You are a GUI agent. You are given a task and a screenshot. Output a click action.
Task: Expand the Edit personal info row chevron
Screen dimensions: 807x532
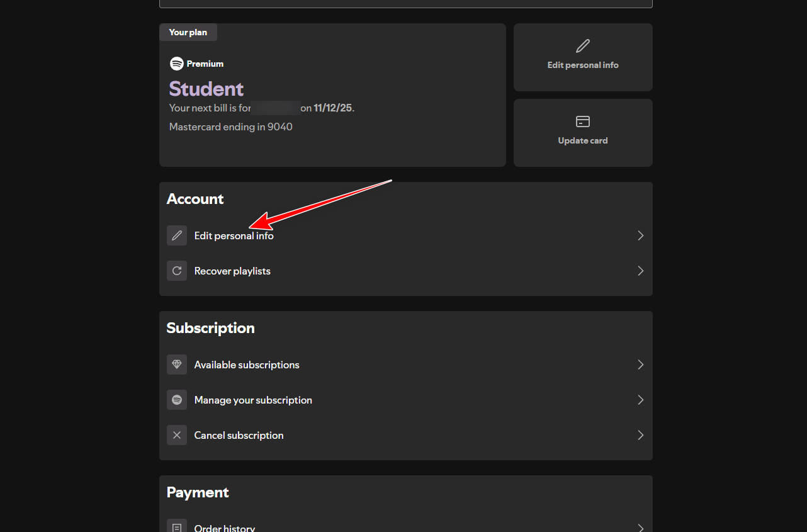[640, 235]
